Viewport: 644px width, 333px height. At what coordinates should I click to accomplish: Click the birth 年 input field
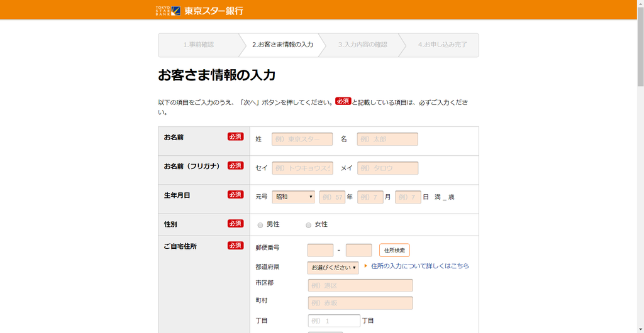[332, 197]
